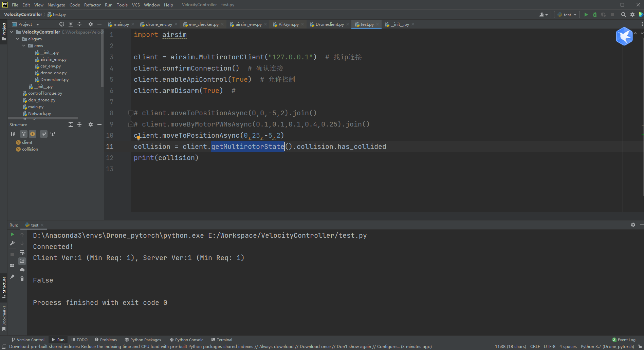Open the Refactor menu
The image size is (644, 350).
point(92,5)
